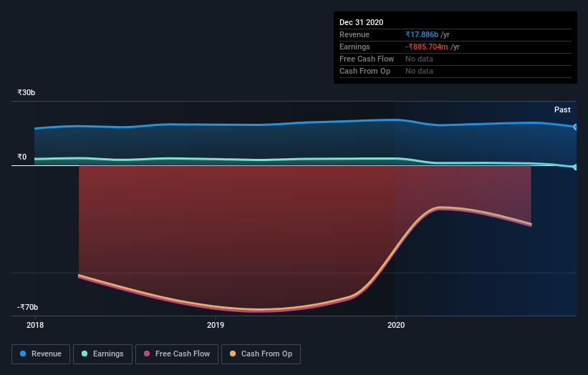
Task: Click the blue Revenue end data point
Action: [576, 127]
